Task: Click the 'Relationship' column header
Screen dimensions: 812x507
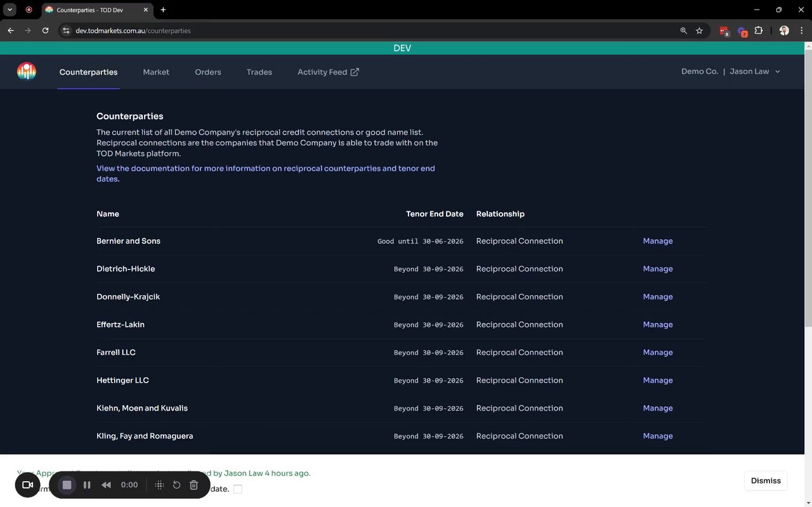Action: (x=501, y=214)
